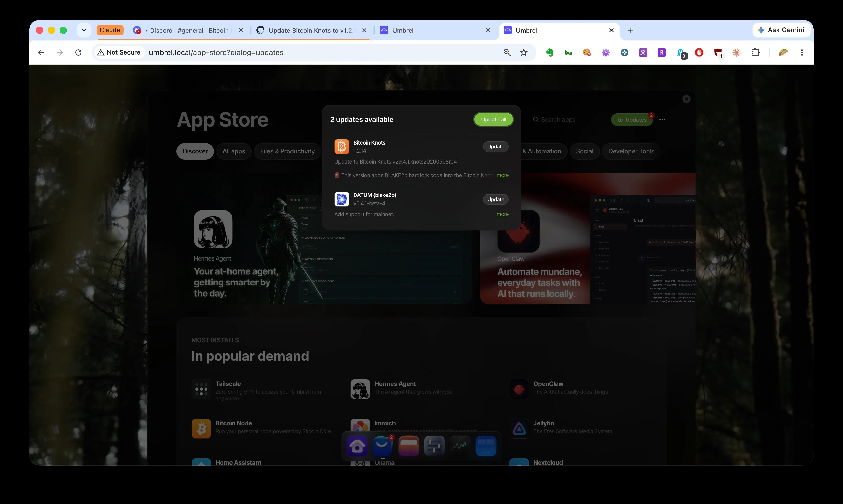The height and width of the screenshot is (504, 843).
Task: Open the cookie extension icon
Action: [x=587, y=52]
